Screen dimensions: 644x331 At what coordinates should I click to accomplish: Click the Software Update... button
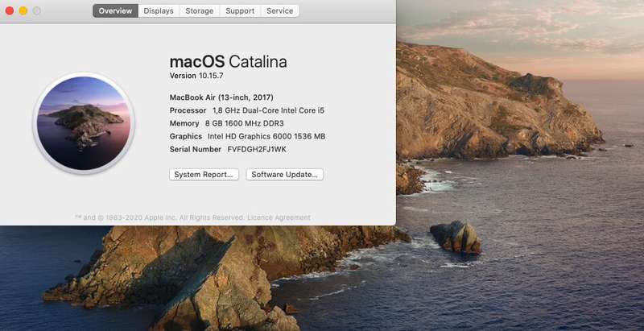click(x=285, y=175)
